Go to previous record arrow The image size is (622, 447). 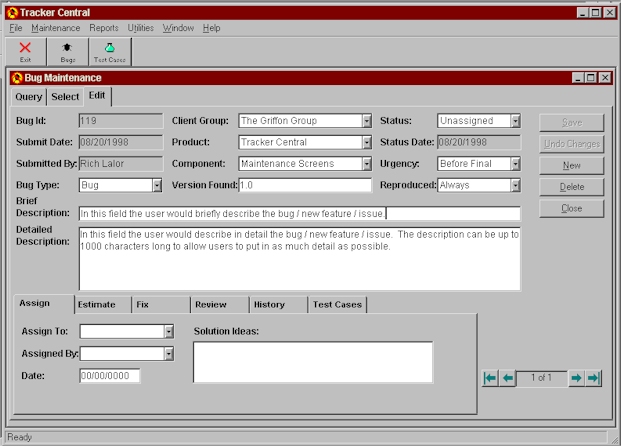[x=507, y=378]
